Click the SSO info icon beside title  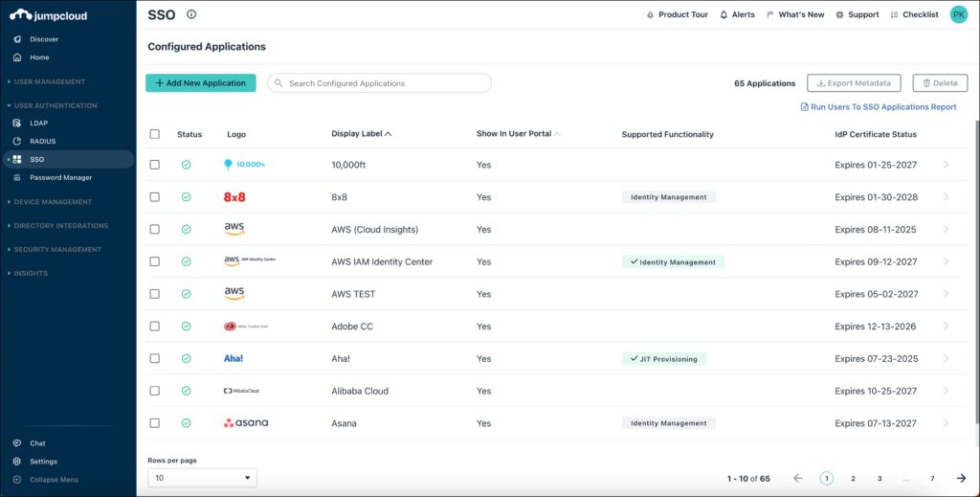pos(191,14)
